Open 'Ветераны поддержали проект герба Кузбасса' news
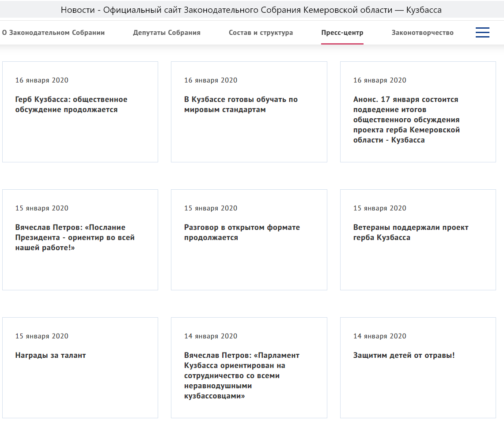This screenshot has height=424, width=504. tap(410, 233)
